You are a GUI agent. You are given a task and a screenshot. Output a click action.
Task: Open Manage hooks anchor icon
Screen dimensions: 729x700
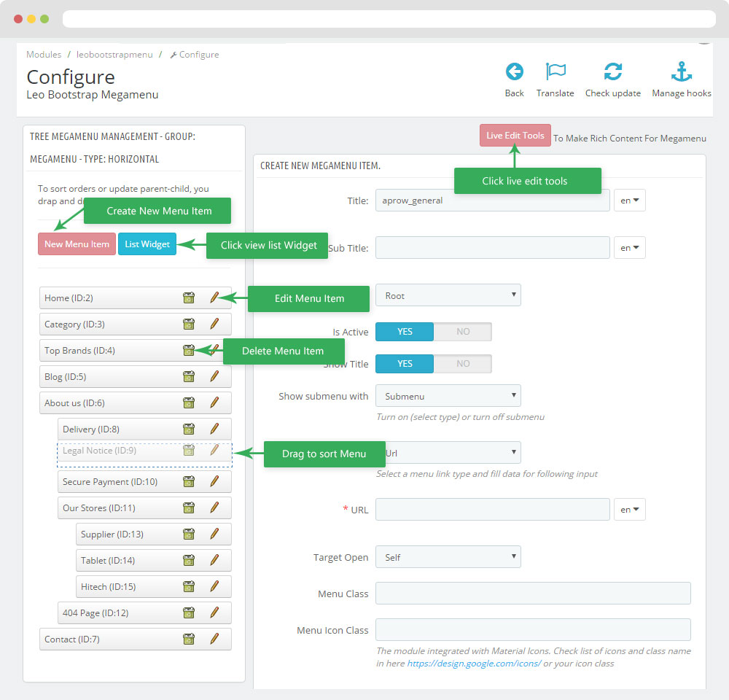681,71
